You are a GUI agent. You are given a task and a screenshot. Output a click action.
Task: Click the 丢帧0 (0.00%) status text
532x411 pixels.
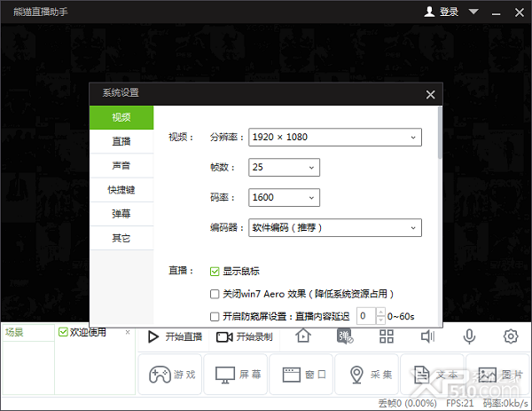(x=408, y=403)
